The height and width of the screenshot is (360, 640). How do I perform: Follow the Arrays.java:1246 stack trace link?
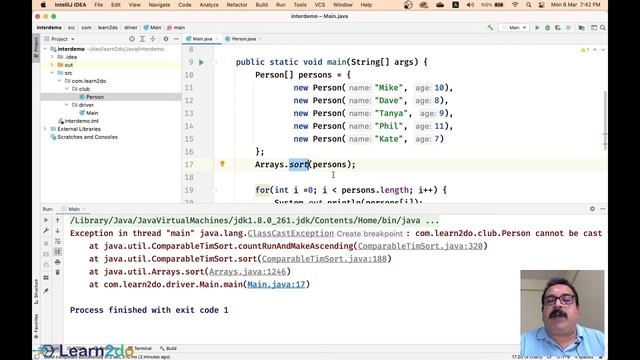click(247, 272)
